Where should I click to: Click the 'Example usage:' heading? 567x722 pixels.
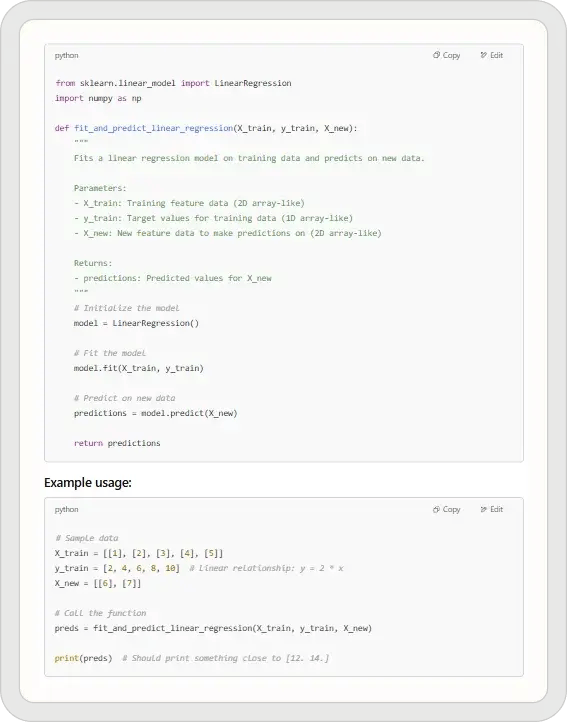click(88, 483)
